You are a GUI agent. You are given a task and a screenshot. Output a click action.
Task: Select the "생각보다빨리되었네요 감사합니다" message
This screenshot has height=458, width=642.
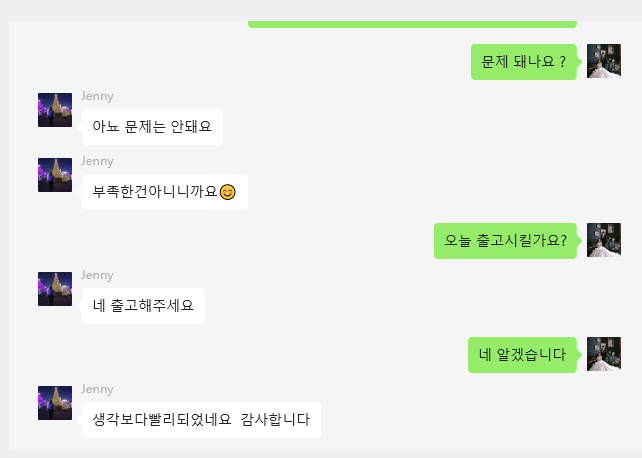[201, 420]
